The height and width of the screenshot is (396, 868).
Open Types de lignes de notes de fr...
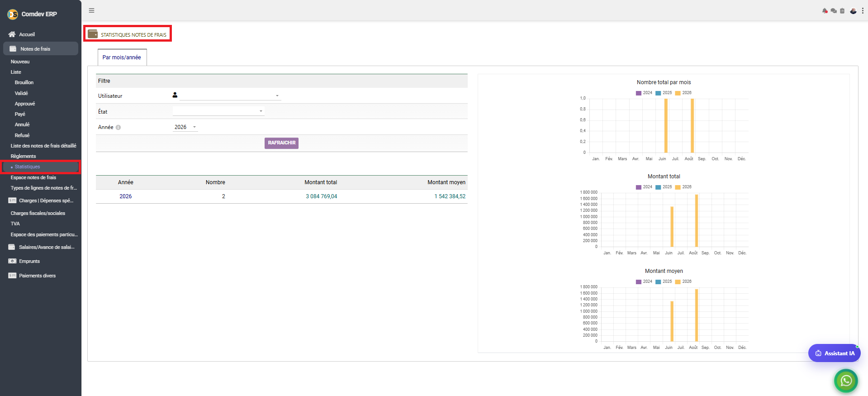[44, 188]
